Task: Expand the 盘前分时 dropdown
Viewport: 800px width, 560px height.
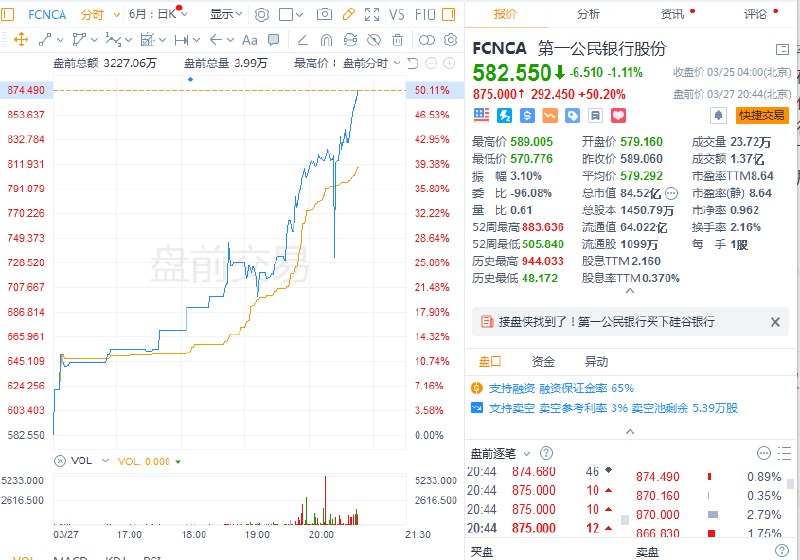Action: point(397,63)
